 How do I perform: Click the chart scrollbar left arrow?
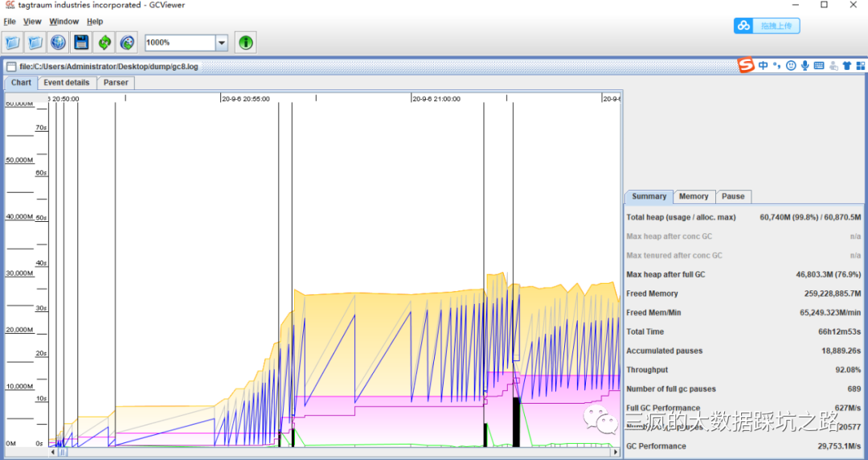pyautogui.click(x=53, y=452)
